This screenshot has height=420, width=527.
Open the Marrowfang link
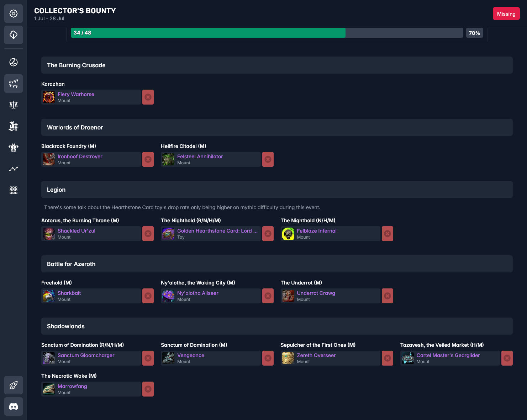[x=72, y=386]
